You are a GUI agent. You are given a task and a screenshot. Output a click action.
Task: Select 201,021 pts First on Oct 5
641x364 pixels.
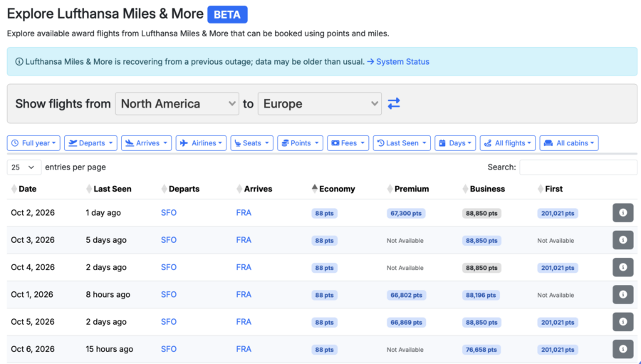click(x=558, y=322)
